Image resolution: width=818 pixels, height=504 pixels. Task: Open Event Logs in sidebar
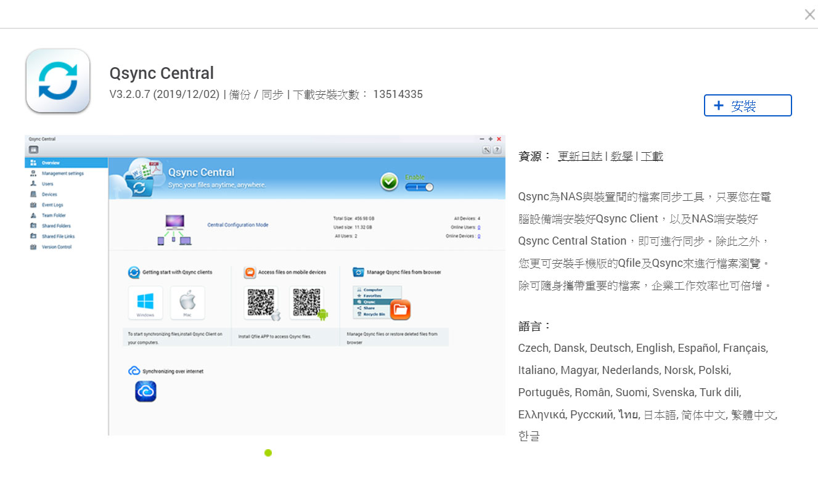click(52, 205)
